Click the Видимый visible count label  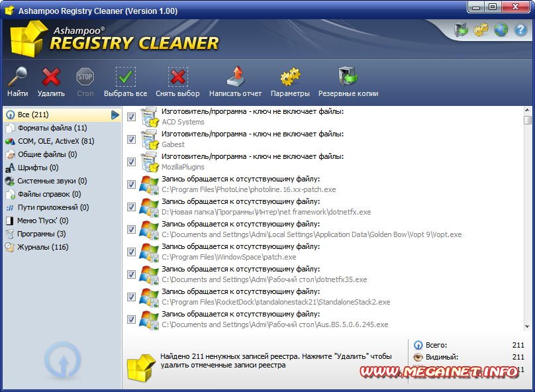pyautogui.click(x=442, y=357)
